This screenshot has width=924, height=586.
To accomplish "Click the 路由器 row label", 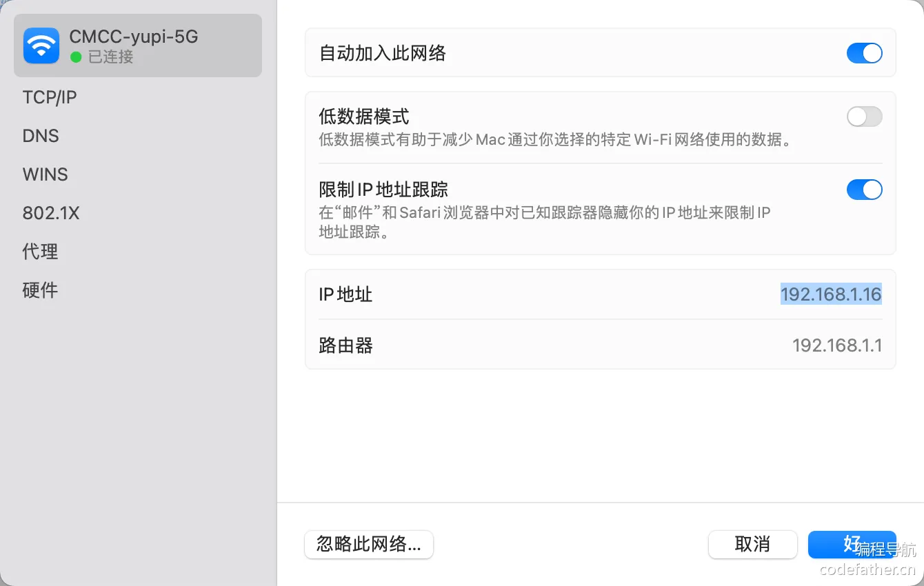I will pos(345,345).
